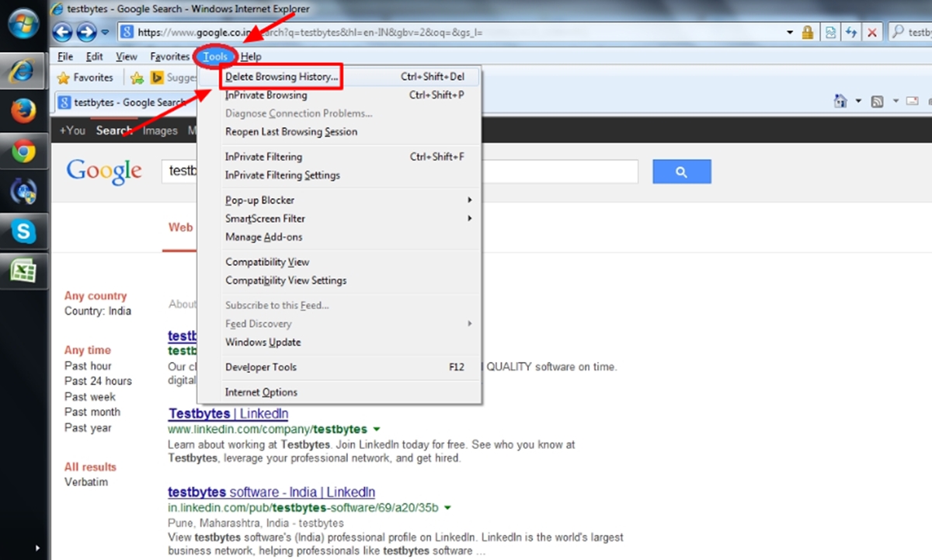The image size is (932, 560).
Task: Filter results to Past 24 hours
Action: coord(98,381)
